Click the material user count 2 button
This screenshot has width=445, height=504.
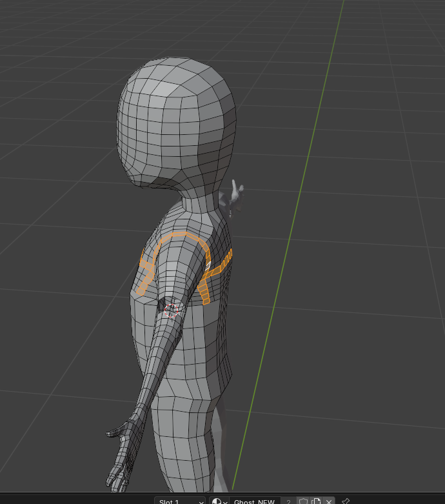click(288, 501)
